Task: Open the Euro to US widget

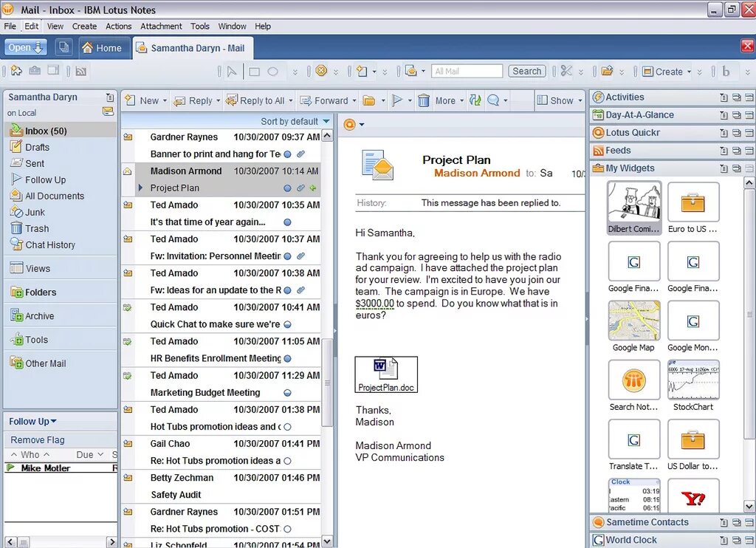Action: click(693, 208)
